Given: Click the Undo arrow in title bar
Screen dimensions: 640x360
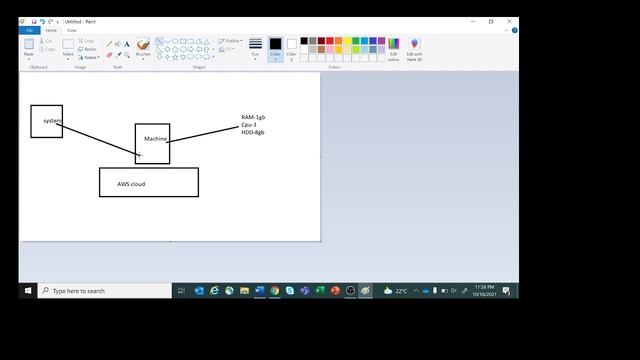Looking at the screenshot, I should (x=42, y=22).
